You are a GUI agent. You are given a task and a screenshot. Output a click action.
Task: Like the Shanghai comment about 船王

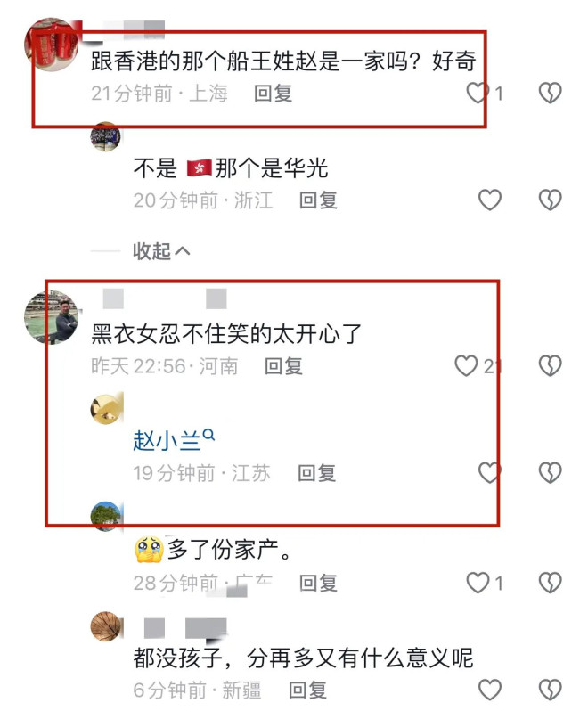(477, 93)
